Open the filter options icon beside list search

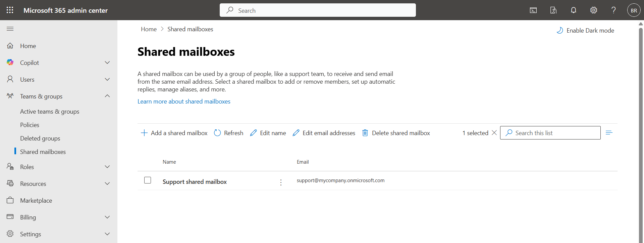tap(609, 133)
